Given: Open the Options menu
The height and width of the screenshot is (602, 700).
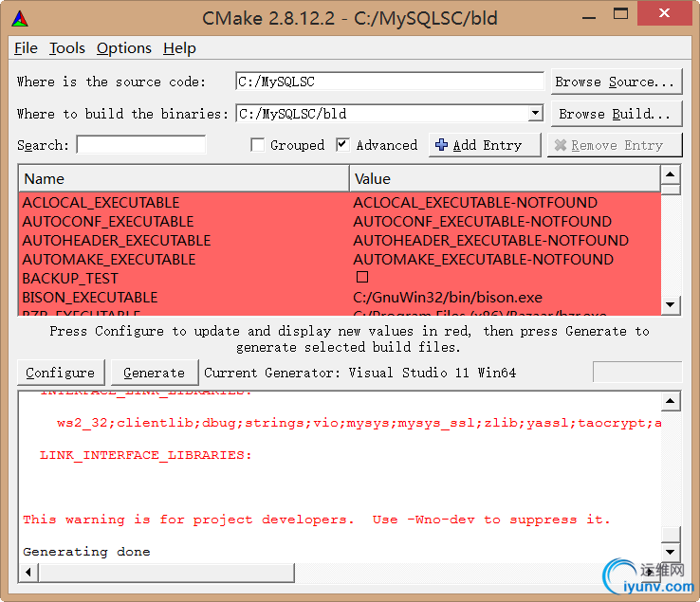Looking at the screenshot, I should (123, 48).
